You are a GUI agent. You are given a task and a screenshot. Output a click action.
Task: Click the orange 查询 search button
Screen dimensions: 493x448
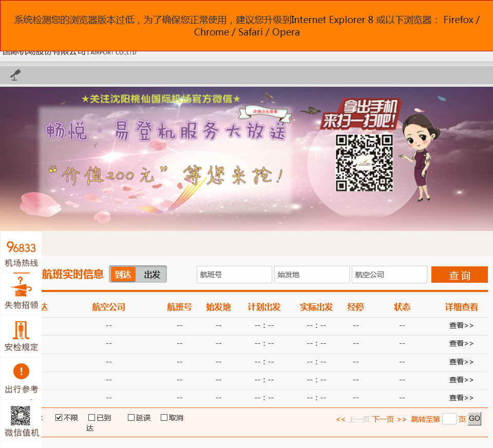[x=459, y=275]
